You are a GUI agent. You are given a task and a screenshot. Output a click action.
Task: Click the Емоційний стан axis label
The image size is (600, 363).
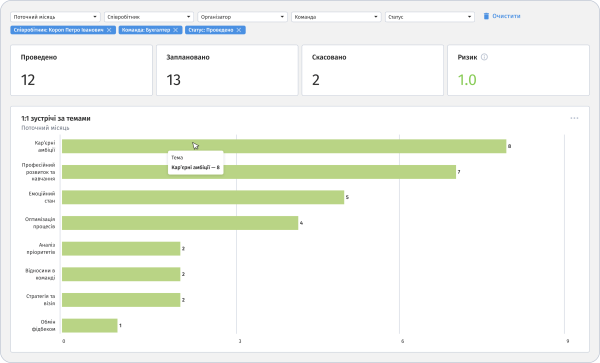42,197
